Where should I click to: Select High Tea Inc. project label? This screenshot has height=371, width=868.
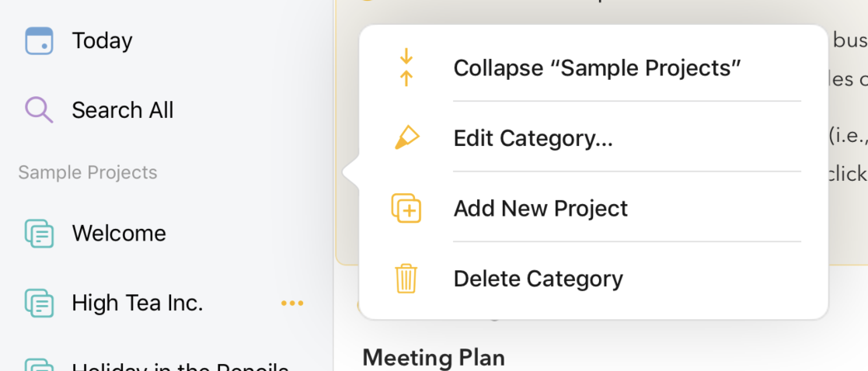138,303
